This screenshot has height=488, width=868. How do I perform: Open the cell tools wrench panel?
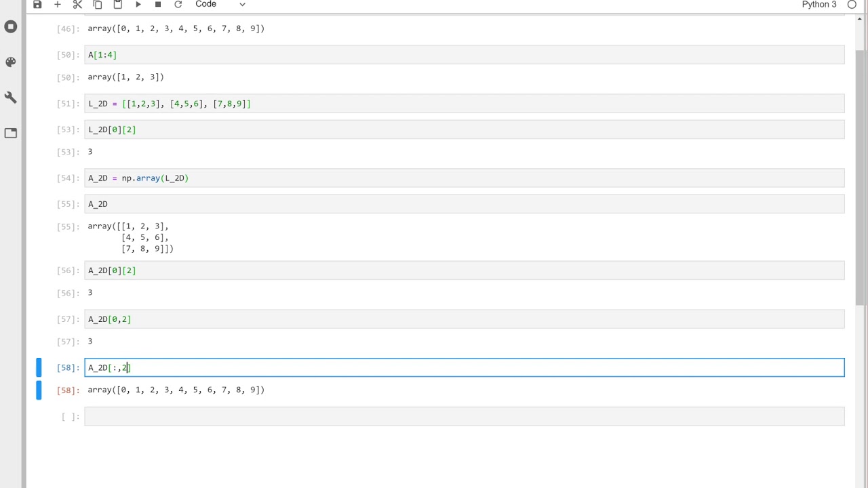(11, 98)
